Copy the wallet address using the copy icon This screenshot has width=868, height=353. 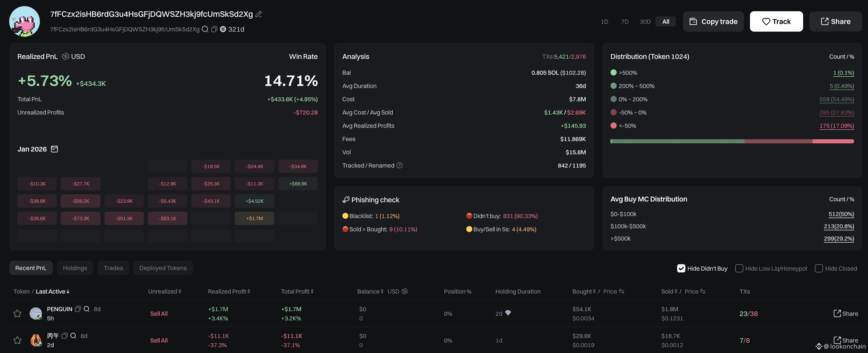point(214,29)
